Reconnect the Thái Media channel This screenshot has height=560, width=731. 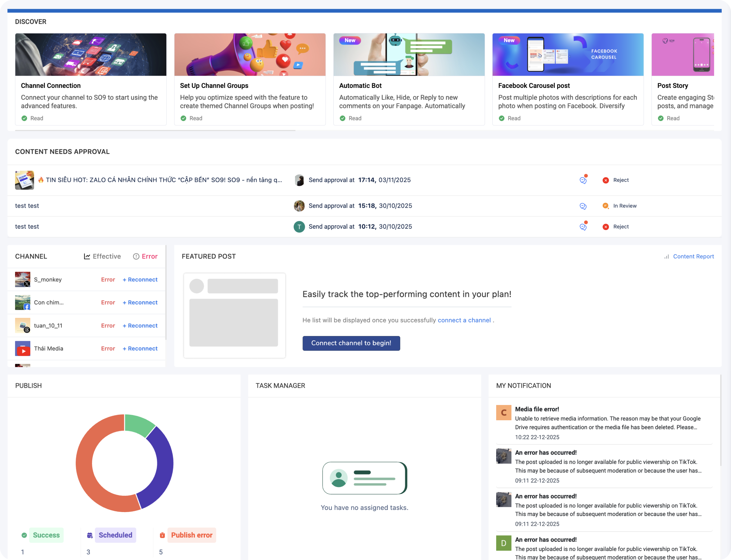(x=140, y=348)
